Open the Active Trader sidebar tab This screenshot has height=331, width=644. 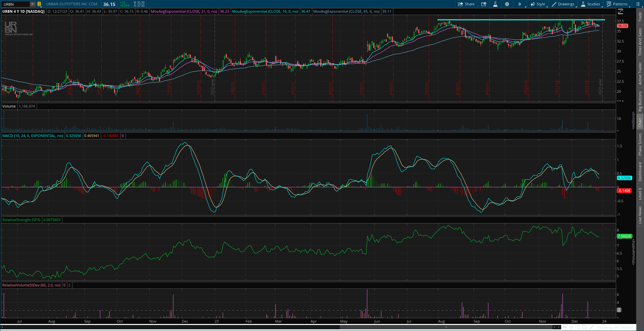tap(640, 73)
